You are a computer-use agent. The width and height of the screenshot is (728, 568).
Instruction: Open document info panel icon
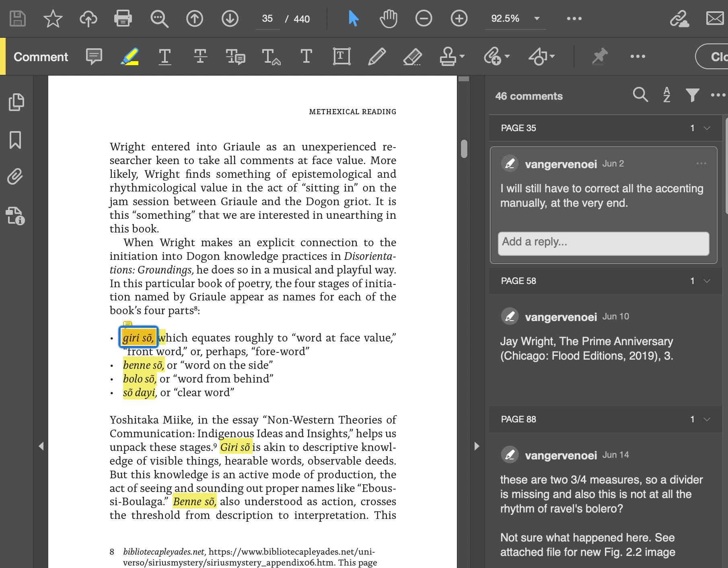[15, 216]
